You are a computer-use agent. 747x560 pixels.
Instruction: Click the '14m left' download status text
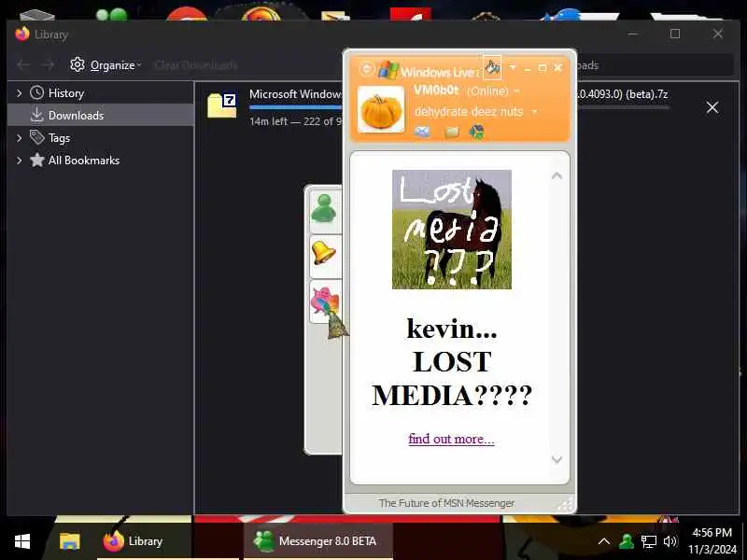(295, 121)
